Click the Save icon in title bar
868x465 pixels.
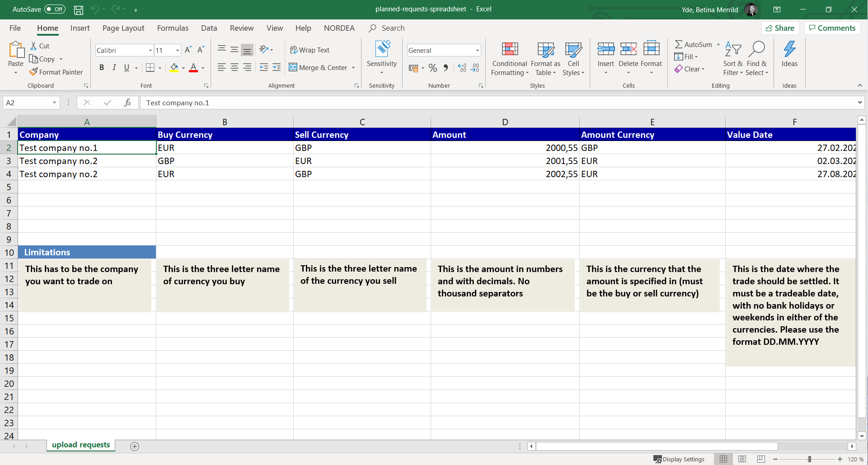(x=79, y=9)
